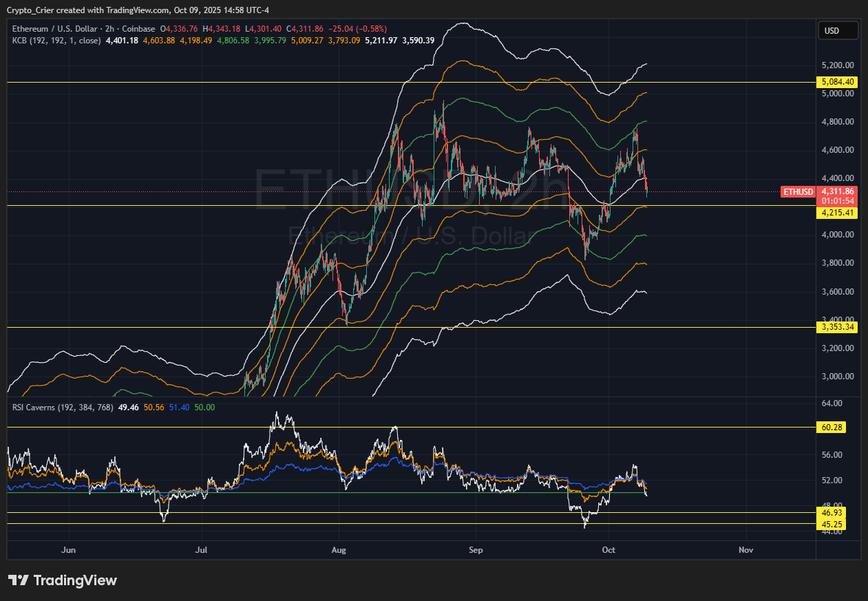Click the 3,353.34 price line label
The height and width of the screenshot is (601, 868).
pyautogui.click(x=838, y=327)
